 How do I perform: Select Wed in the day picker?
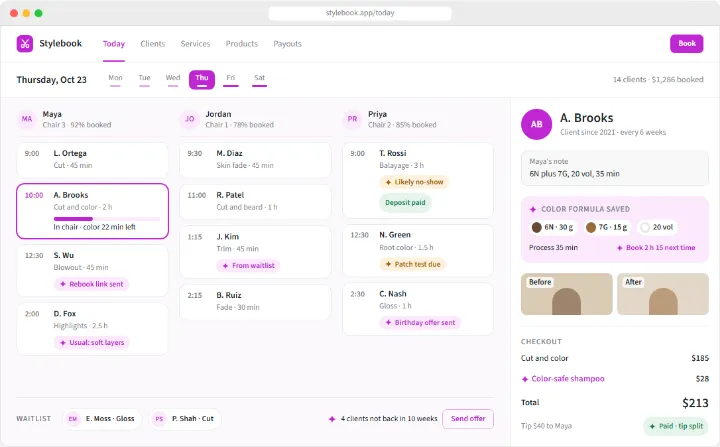pyautogui.click(x=173, y=79)
